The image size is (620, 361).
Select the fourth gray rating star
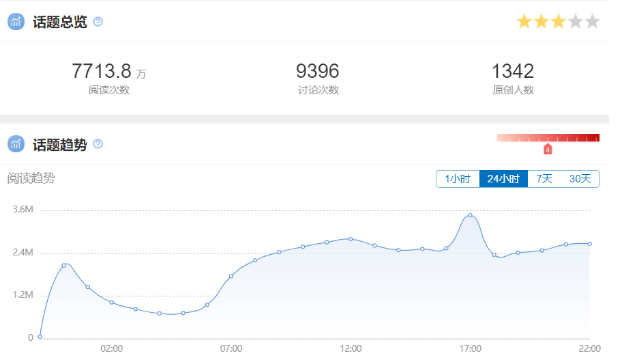575,21
